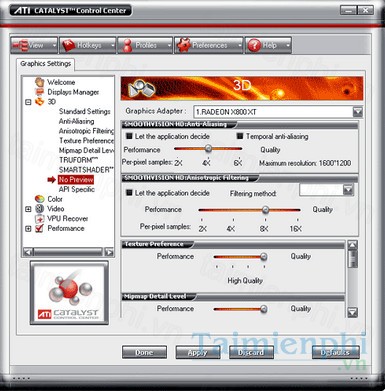This screenshot has height=391, width=385.
Task: Select Mipmap Detail Level in the tree
Action: point(86,150)
